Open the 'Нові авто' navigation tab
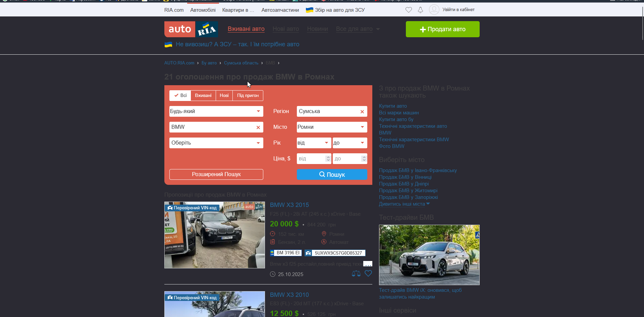The height and width of the screenshot is (317, 644). point(285,29)
